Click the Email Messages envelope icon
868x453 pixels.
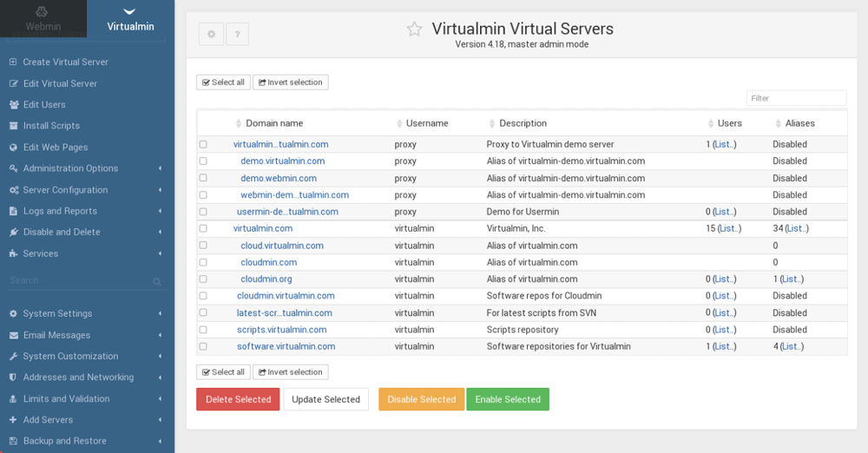point(13,335)
